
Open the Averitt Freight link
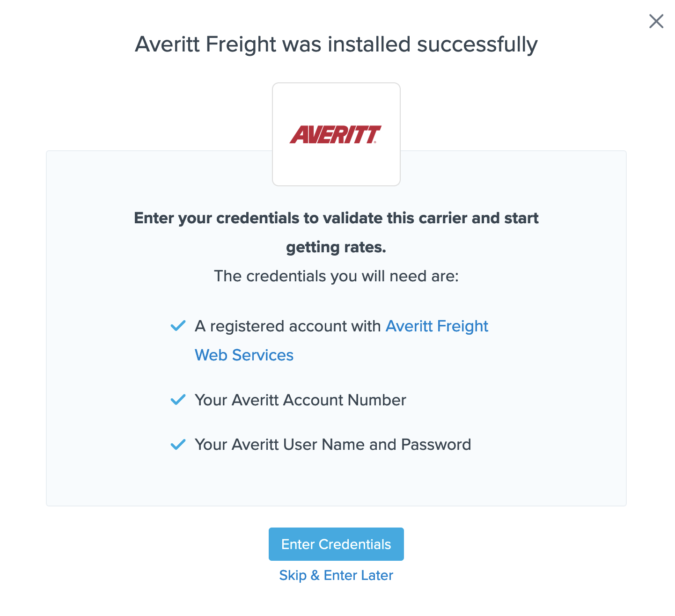pyautogui.click(x=437, y=326)
